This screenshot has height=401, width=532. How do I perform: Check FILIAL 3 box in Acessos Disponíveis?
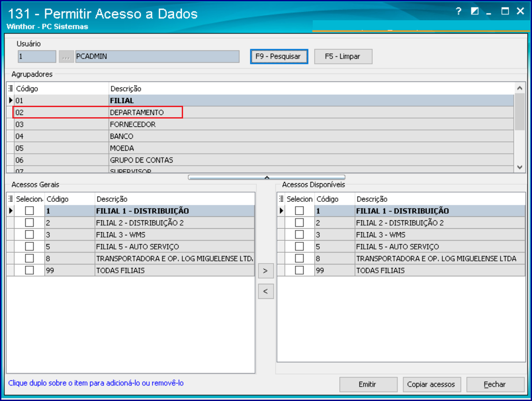[300, 235]
